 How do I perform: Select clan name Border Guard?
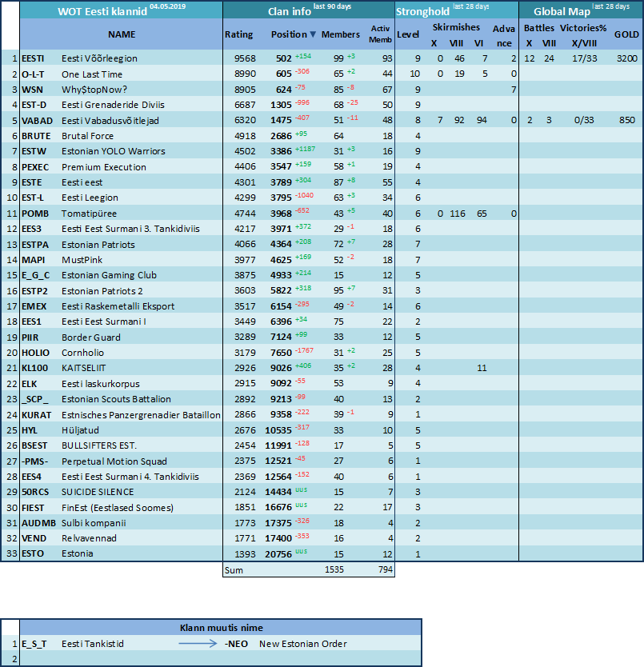tap(91, 337)
